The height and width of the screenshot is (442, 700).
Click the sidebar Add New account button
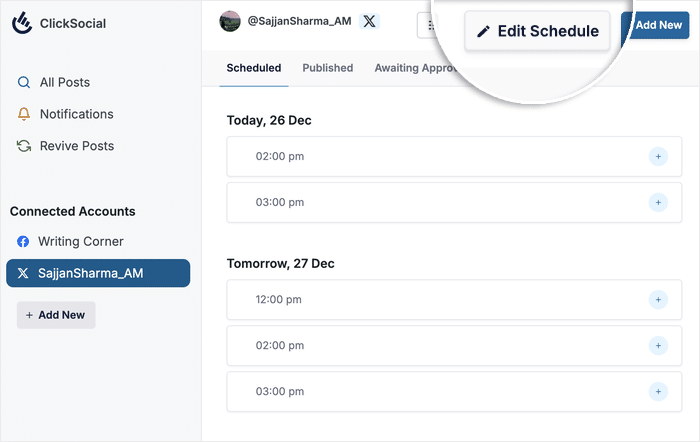[x=56, y=314]
